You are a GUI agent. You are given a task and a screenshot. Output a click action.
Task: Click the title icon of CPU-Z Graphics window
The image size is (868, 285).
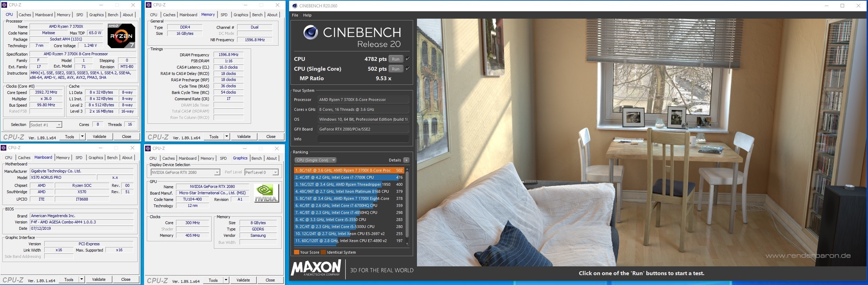148,148
